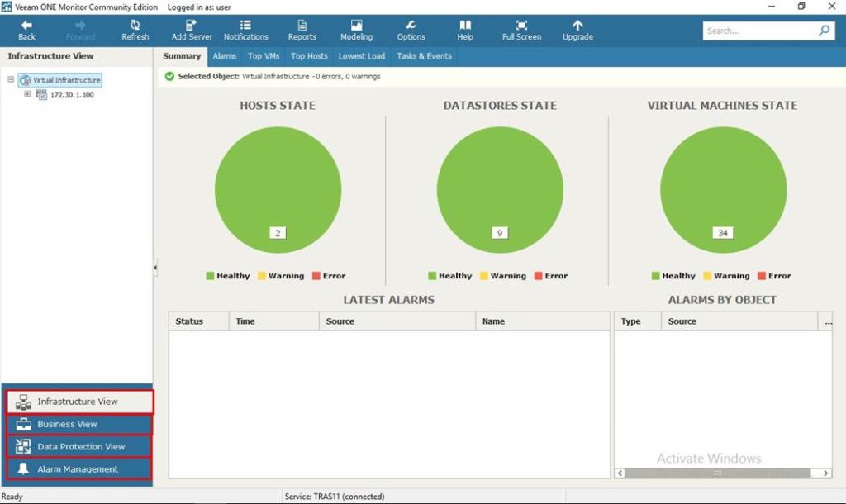Open Alarm Management pane
This screenshot has width=846, height=504.
click(x=78, y=469)
